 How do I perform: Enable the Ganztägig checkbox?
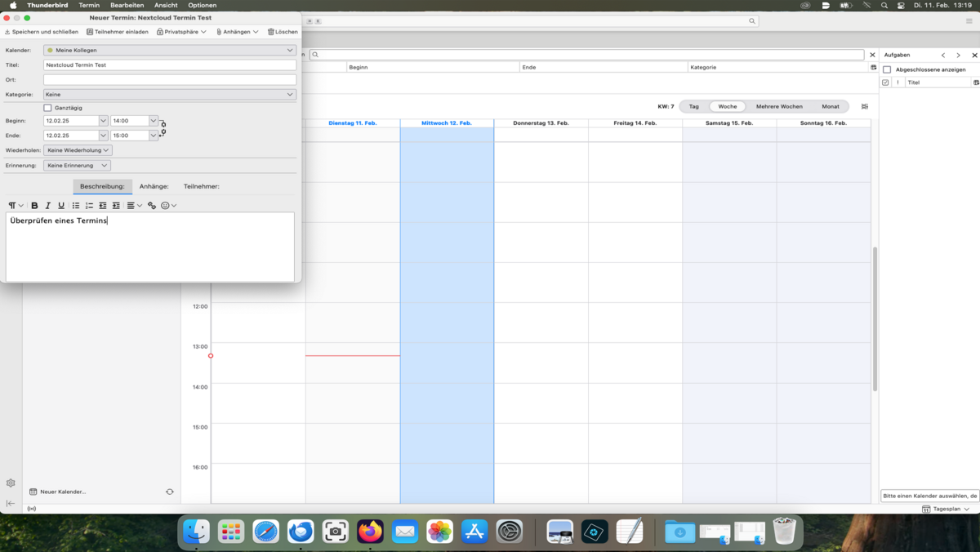pyautogui.click(x=47, y=108)
